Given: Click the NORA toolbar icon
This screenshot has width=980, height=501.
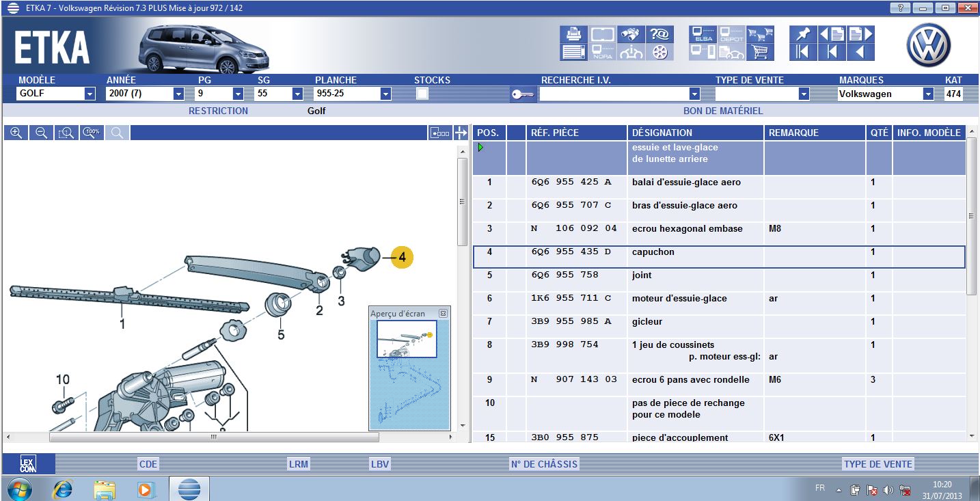Looking at the screenshot, I should [x=602, y=52].
